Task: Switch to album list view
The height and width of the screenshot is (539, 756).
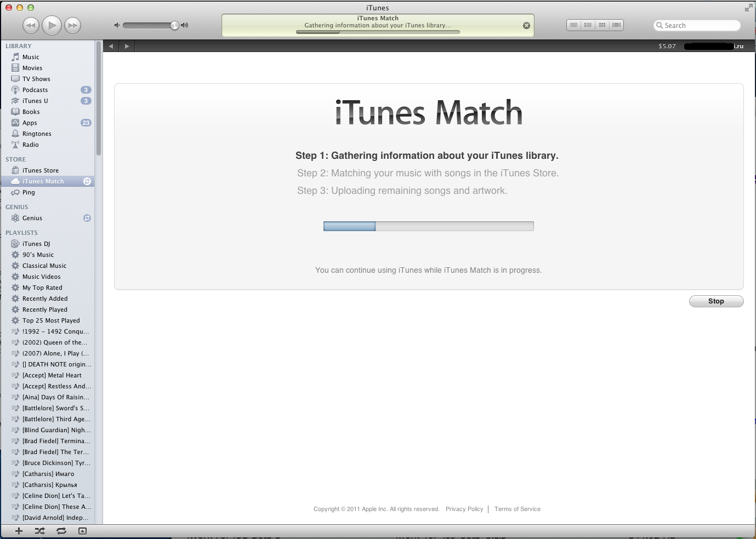Action: [588, 25]
